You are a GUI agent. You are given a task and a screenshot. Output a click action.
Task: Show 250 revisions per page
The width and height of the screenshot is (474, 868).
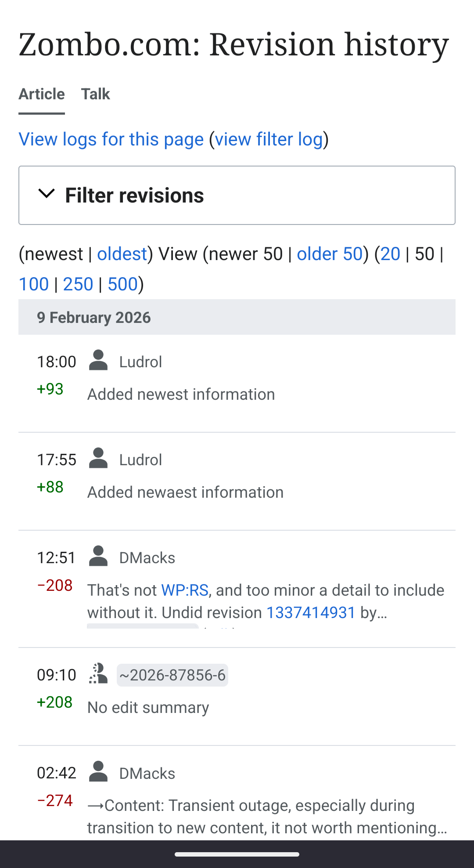pyautogui.click(x=78, y=284)
